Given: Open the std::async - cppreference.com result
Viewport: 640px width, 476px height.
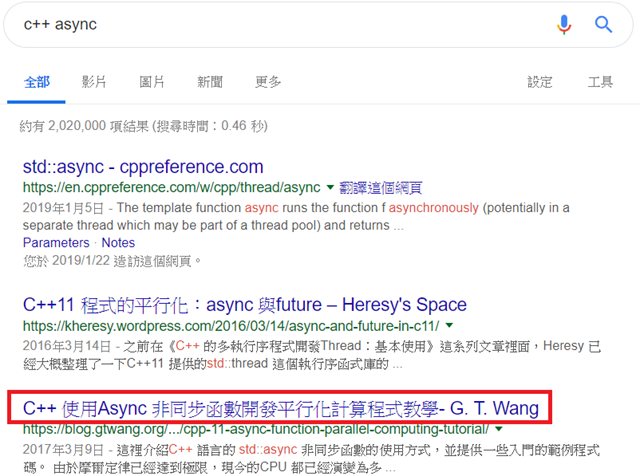Looking at the screenshot, I should 143,167.
